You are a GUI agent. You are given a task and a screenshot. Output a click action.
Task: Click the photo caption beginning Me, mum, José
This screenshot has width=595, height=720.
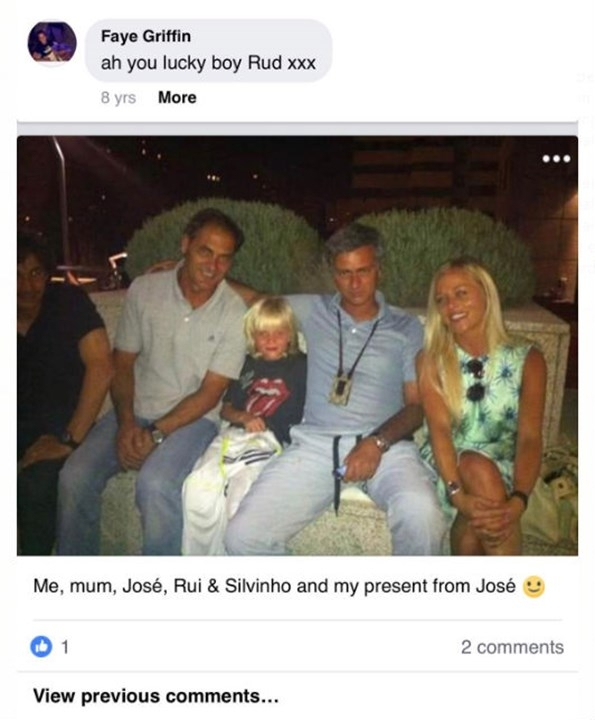pyautogui.click(x=274, y=586)
